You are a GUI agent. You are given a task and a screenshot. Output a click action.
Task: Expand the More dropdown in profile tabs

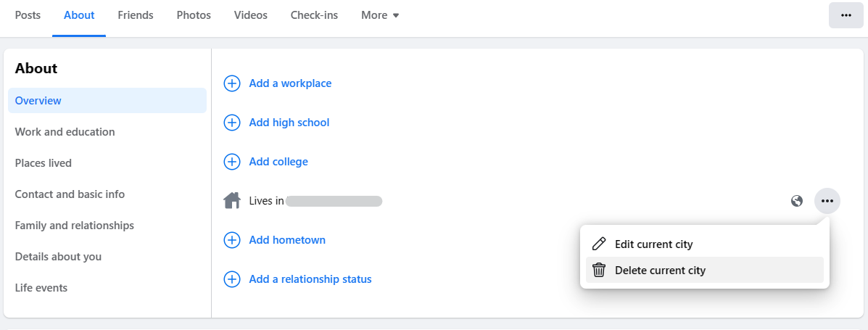[x=381, y=15]
